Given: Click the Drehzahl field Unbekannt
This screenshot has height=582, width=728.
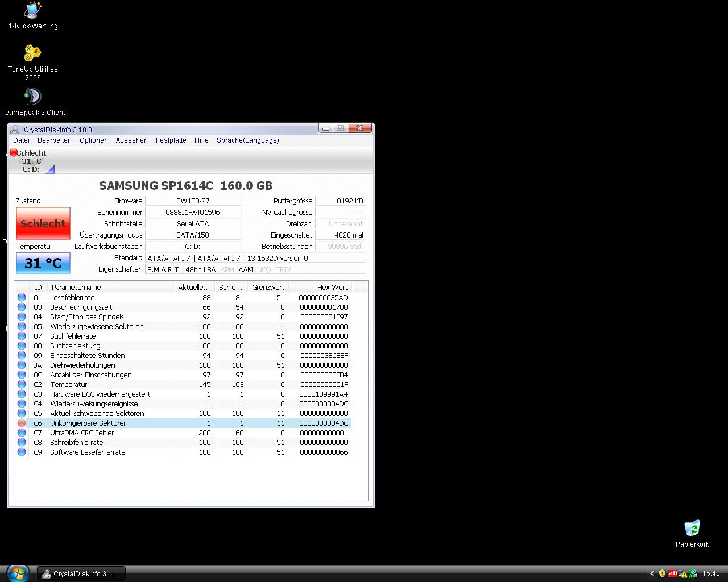Looking at the screenshot, I should [x=341, y=223].
